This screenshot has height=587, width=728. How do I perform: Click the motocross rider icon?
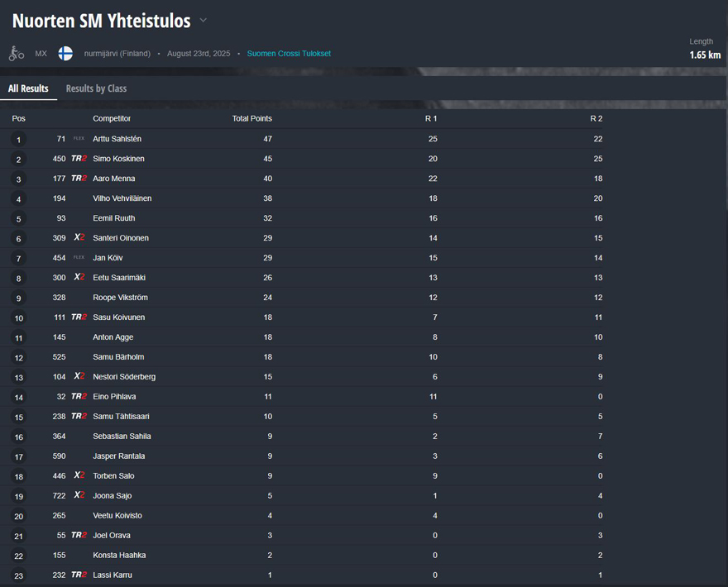(17, 54)
